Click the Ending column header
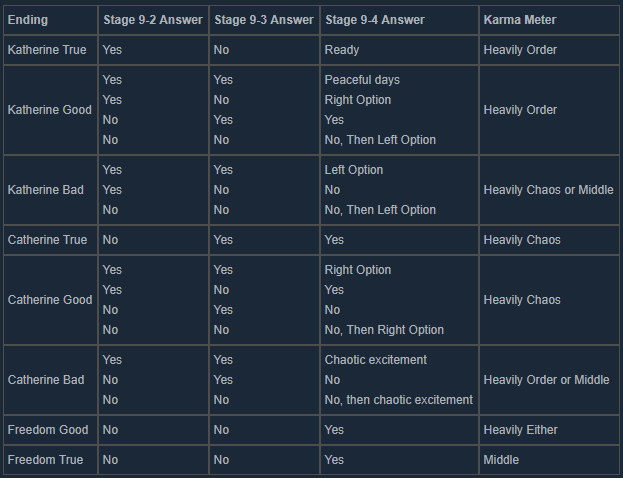This screenshot has width=623, height=478. [27, 20]
